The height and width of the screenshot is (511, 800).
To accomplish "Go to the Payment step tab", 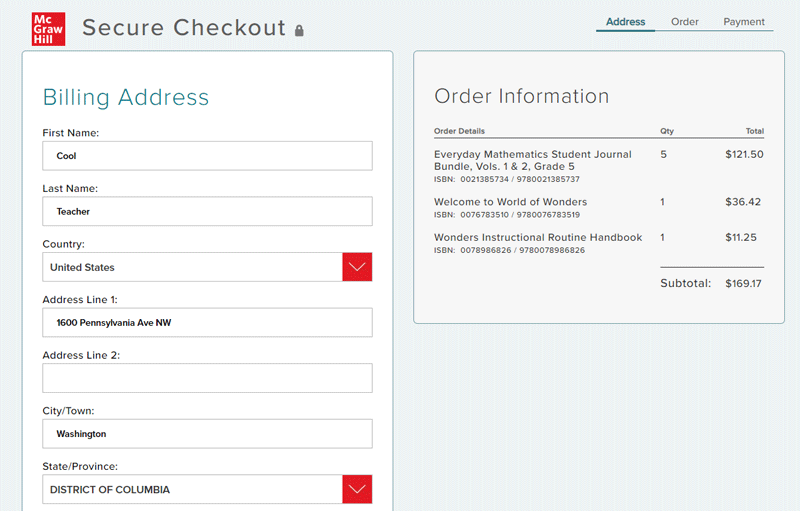I will click(x=744, y=22).
